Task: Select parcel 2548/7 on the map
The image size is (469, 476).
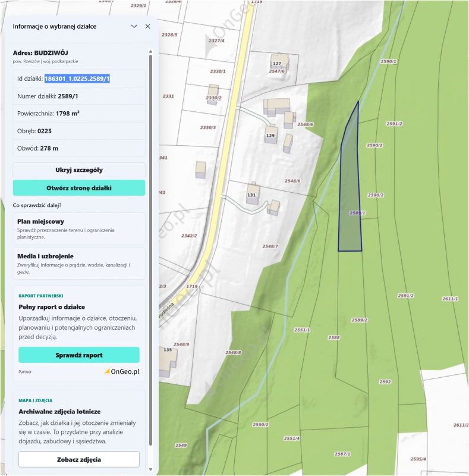Action: click(x=270, y=246)
